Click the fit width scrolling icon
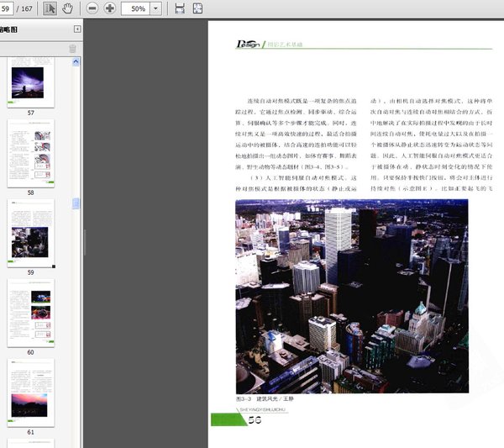This screenshot has width=504, height=448. (179, 8)
